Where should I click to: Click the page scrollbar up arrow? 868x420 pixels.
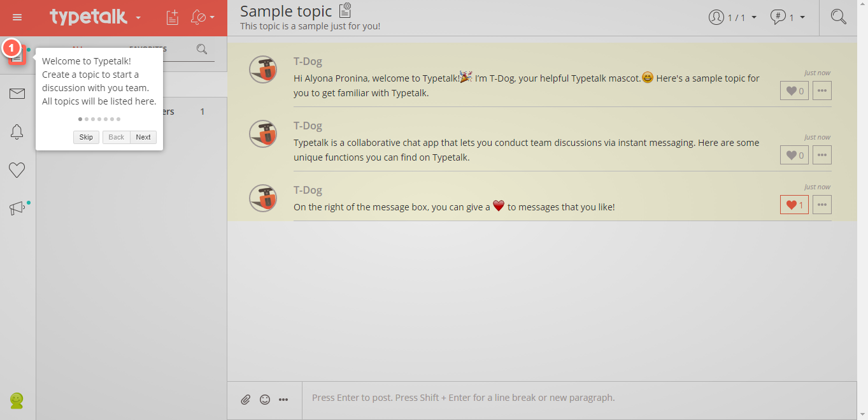pos(862,5)
